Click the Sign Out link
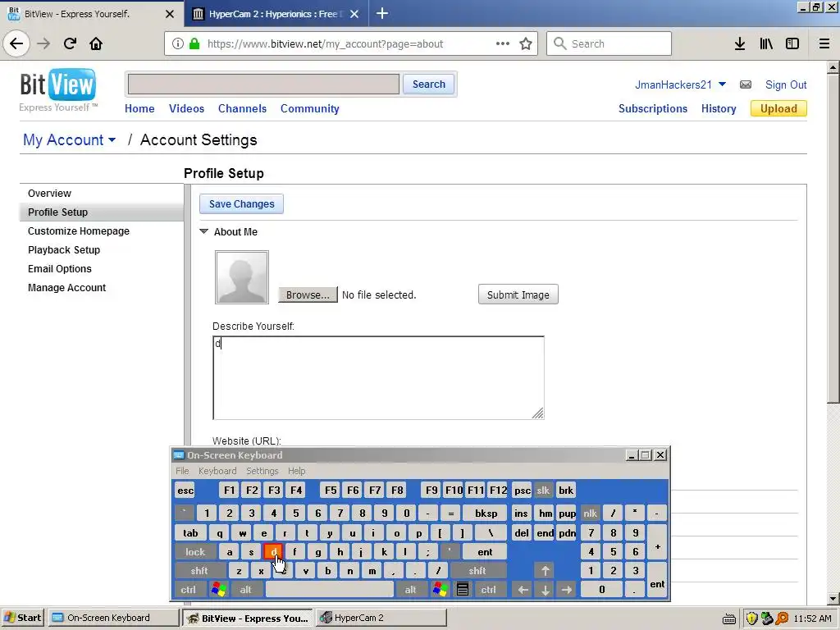The width and height of the screenshot is (840, 630). [785, 84]
